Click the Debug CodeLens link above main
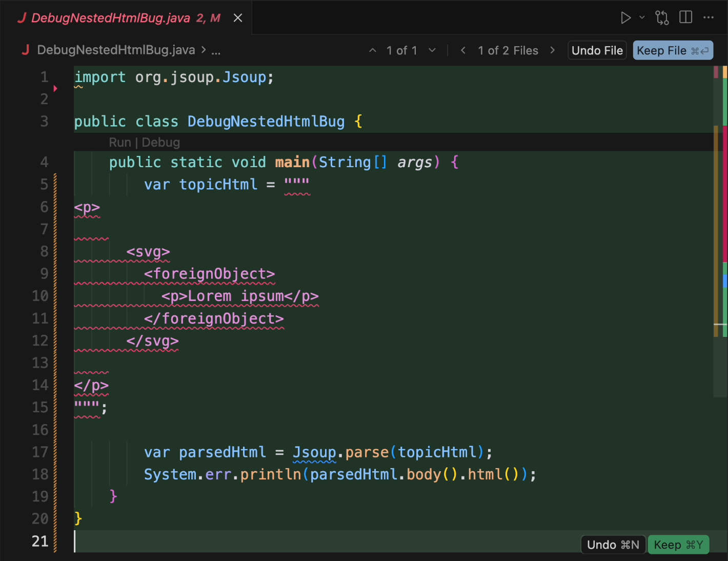Viewport: 728px width, 561px height. [x=161, y=143]
